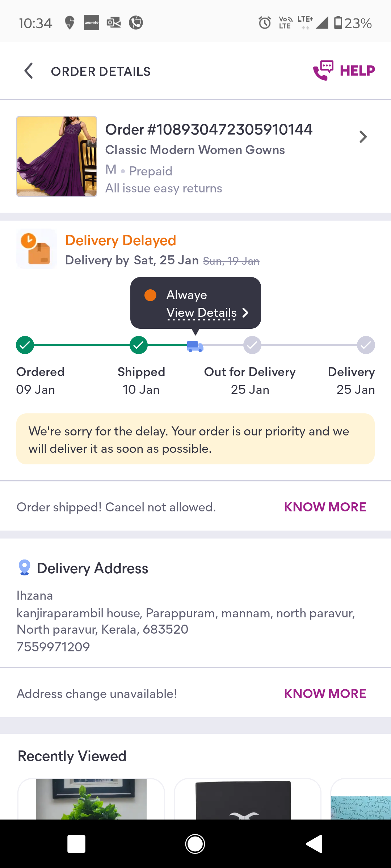Tap the Out for Delivery grey step

tap(252, 345)
